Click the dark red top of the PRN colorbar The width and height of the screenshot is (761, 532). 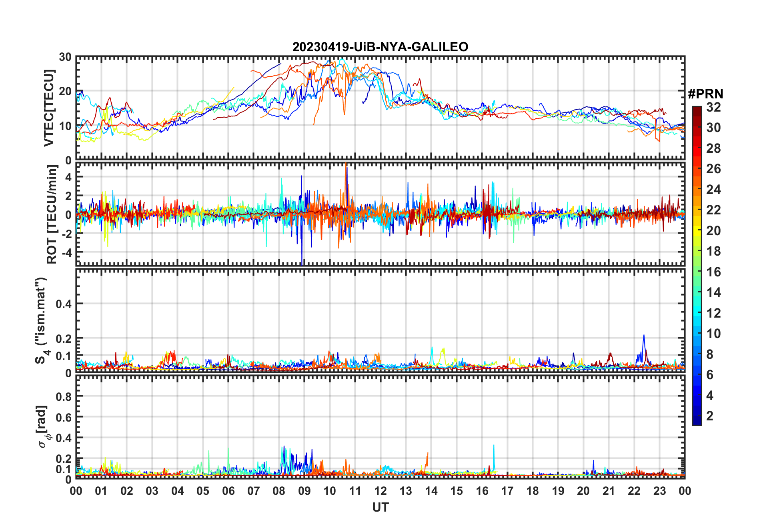pos(697,111)
